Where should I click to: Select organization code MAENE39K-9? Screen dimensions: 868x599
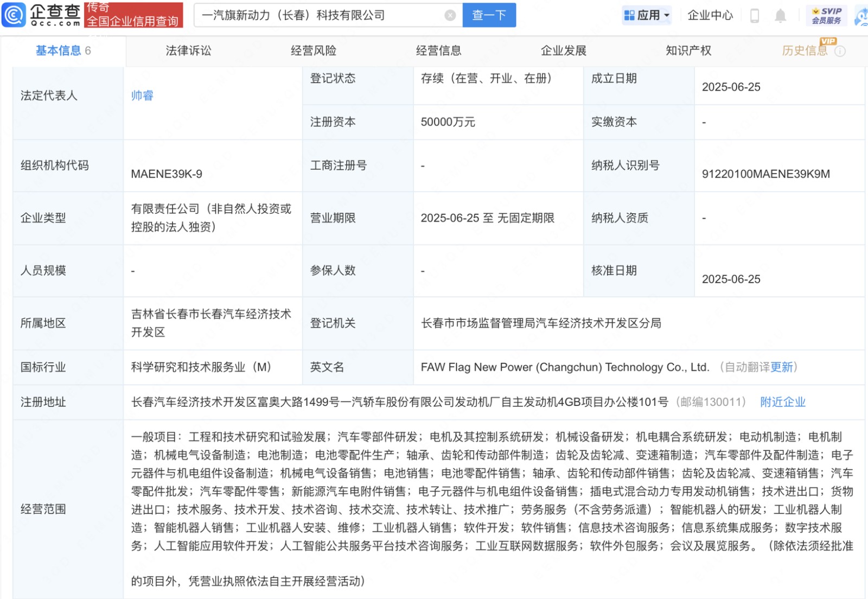tap(167, 174)
